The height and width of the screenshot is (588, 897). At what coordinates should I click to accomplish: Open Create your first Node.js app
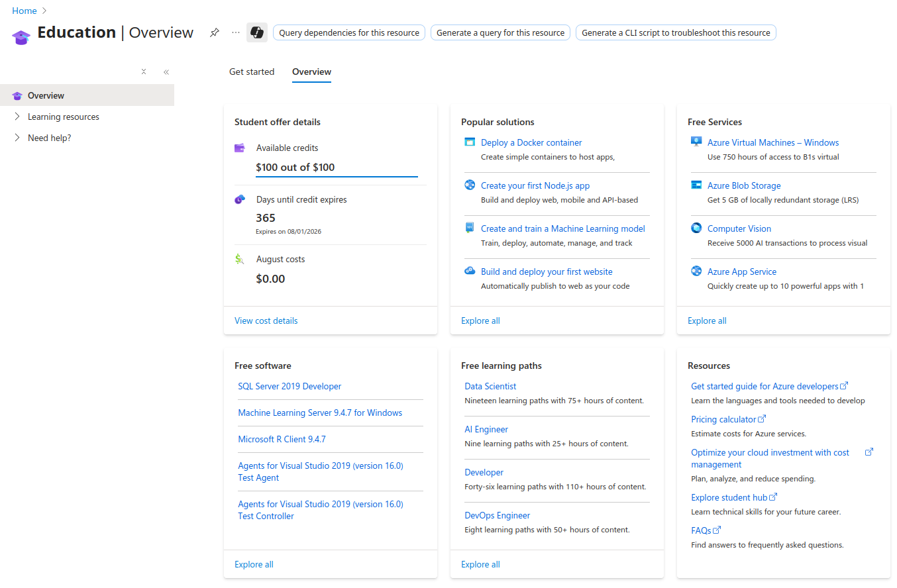[535, 185]
